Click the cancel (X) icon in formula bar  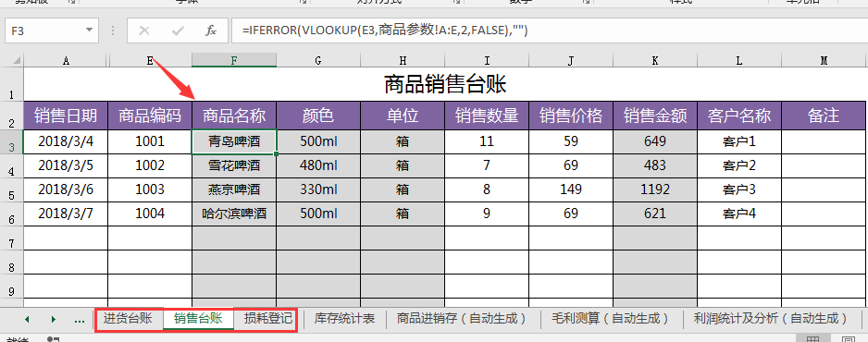click(144, 31)
